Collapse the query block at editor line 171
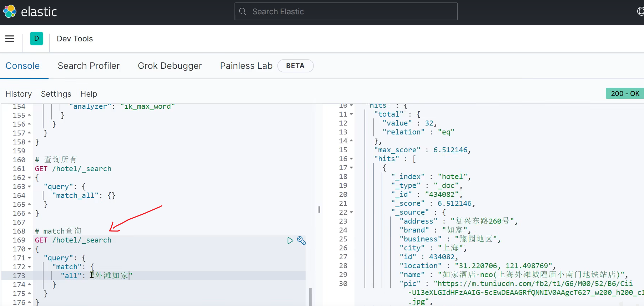Viewport: 644px width, 306px height. (29, 258)
